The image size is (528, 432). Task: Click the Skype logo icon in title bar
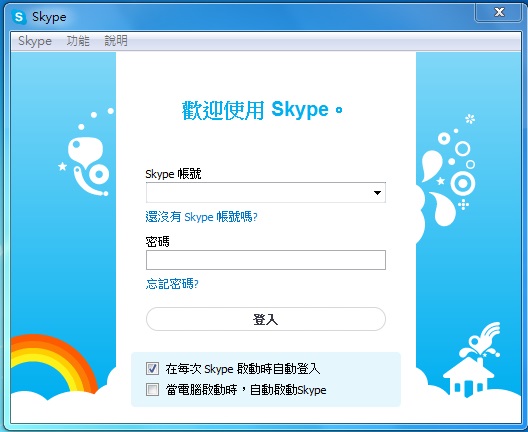[19, 17]
